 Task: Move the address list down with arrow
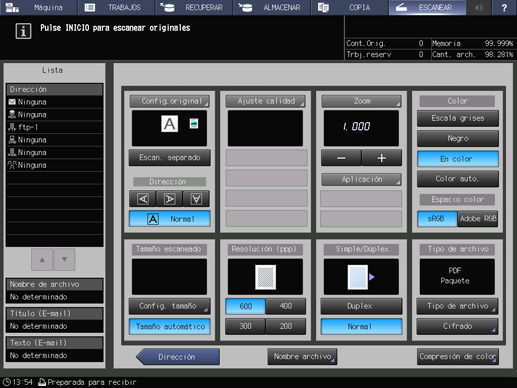64,259
